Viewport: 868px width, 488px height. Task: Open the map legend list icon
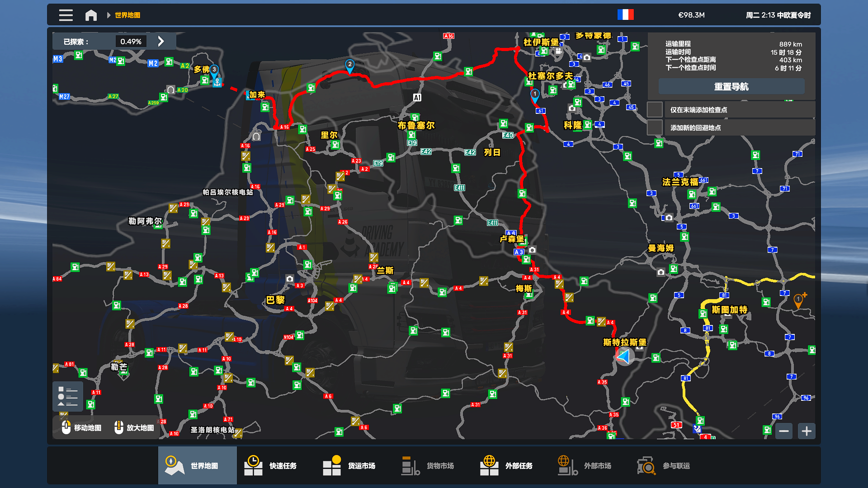coord(68,396)
